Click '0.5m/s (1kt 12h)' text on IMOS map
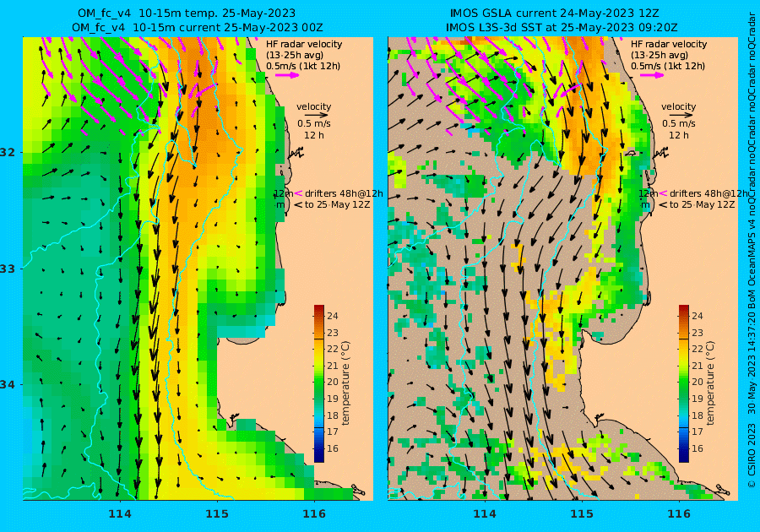The width and height of the screenshot is (760, 532). [667, 66]
